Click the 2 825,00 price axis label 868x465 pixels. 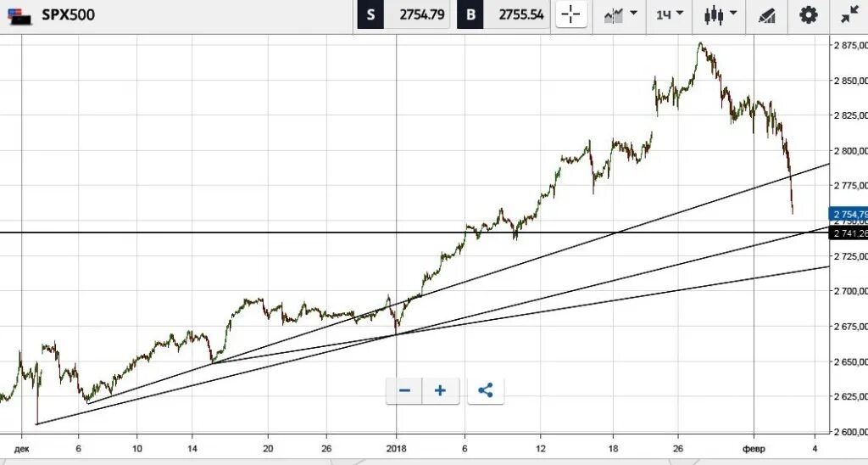850,115
